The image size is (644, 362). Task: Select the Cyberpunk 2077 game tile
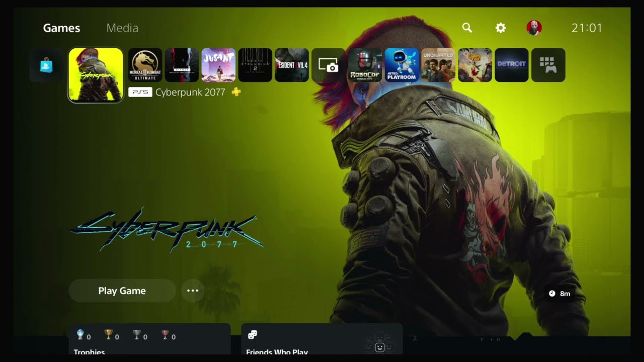coord(96,75)
